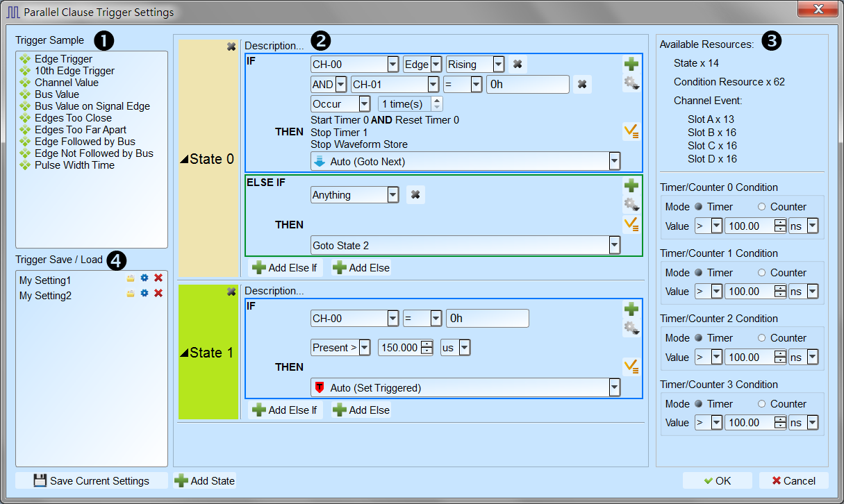This screenshot has width=844, height=504.
Task: Open Present > dropdown in State 1
Action: pyautogui.click(x=365, y=348)
